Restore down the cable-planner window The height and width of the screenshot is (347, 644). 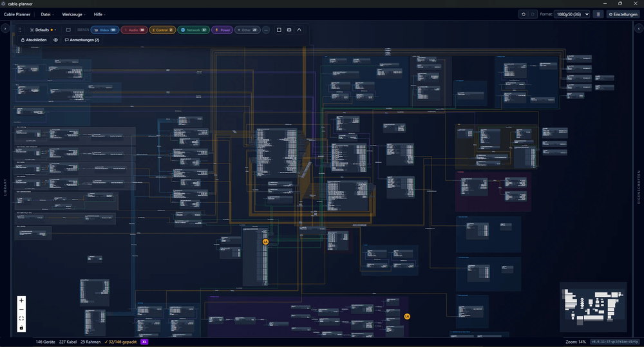click(x=620, y=4)
